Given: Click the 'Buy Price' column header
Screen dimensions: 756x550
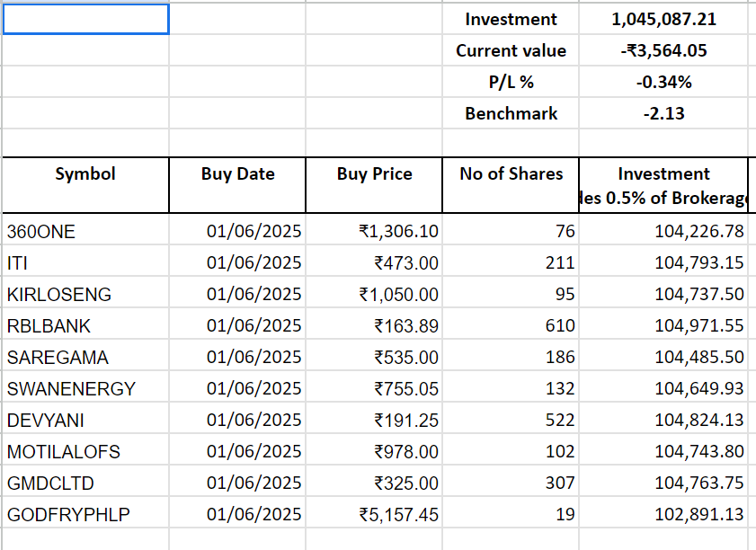Looking at the screenshot, I should pos(374,185).
